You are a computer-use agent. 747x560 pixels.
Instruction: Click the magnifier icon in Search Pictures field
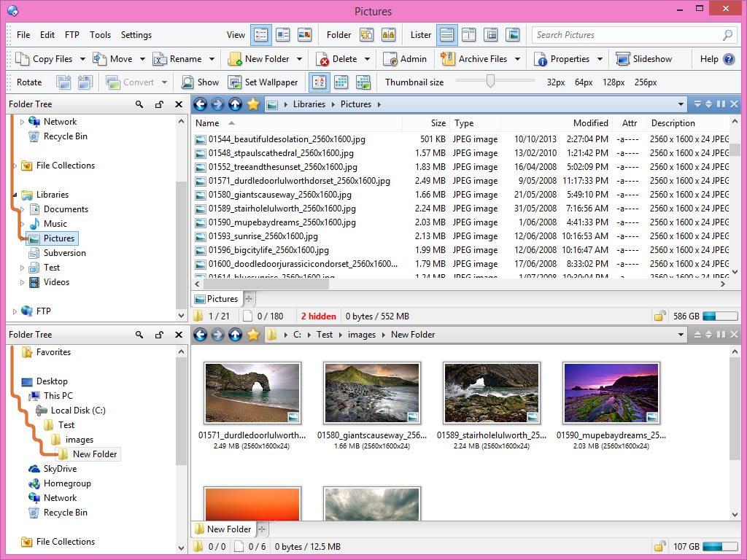[727, 35]
